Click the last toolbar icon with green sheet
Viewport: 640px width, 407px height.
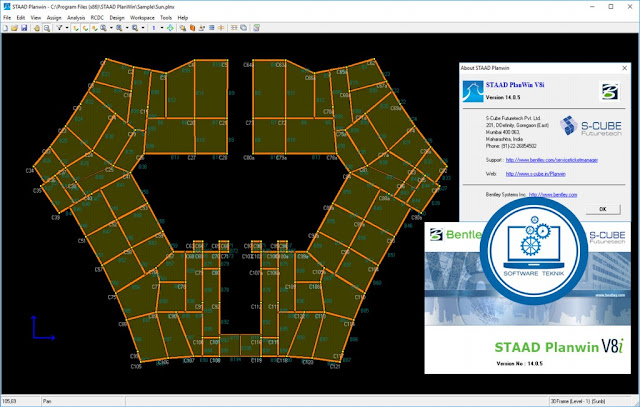[256, 28]
